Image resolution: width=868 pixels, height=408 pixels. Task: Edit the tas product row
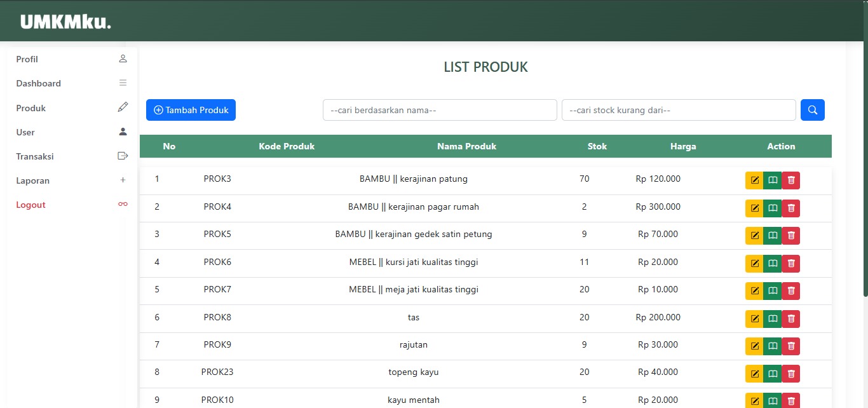pyautogui.click(x=754, y=319)
